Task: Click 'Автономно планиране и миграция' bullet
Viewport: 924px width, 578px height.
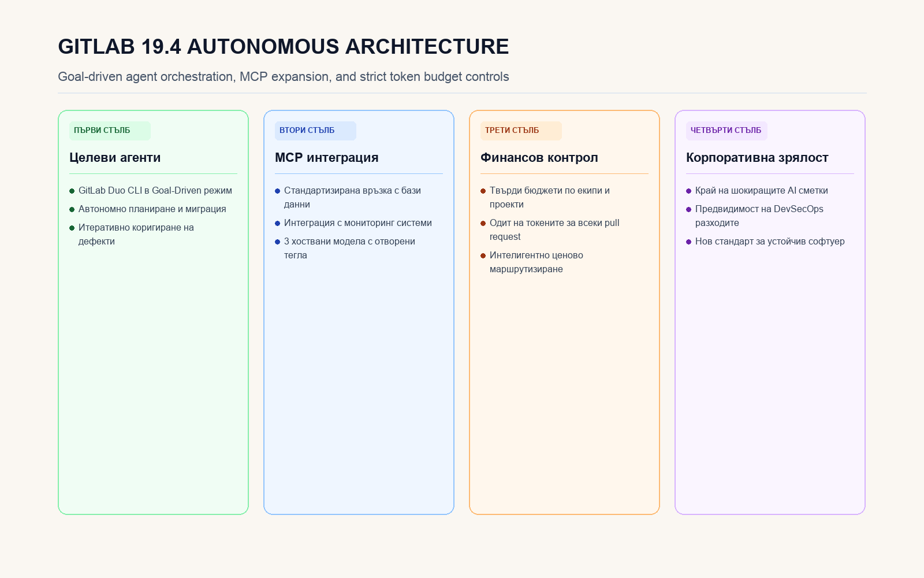Action: 148,209
